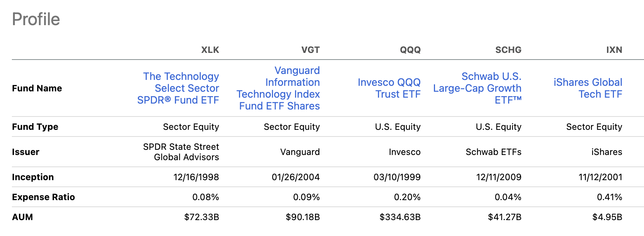The width and height of the screenshot is (644, 236).
Task: Click SCHG's 0.04% expense ratio value
Action: click(x=508, y=197)
